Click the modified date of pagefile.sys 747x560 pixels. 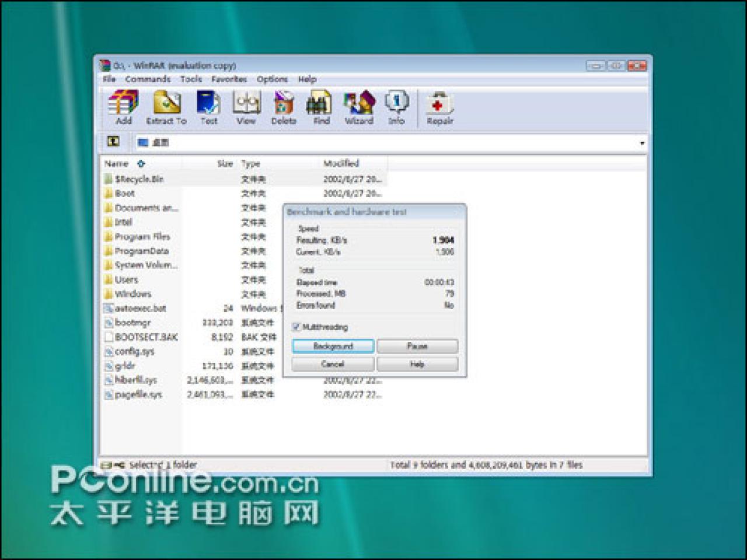click(352, 395)
